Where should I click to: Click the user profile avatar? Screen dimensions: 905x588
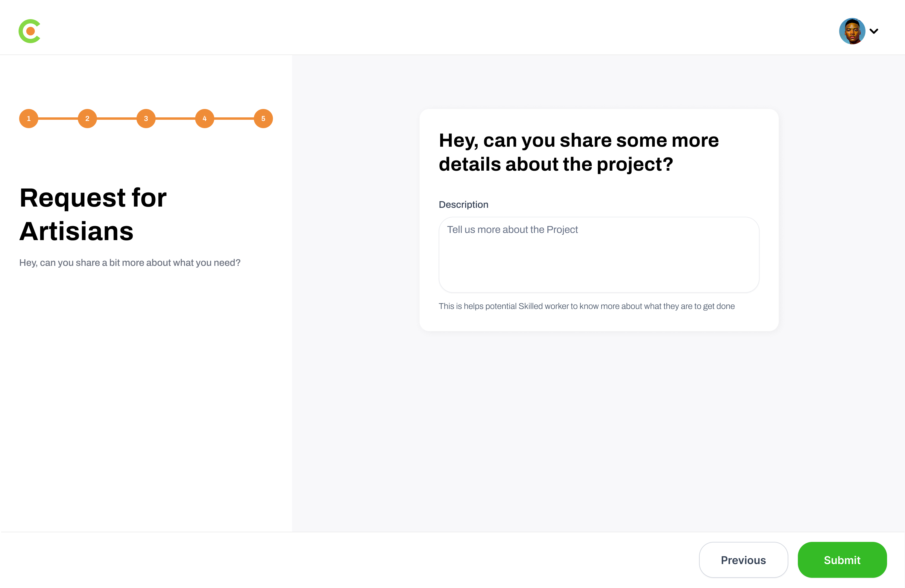pyautogui.click(x=852, y=31)
